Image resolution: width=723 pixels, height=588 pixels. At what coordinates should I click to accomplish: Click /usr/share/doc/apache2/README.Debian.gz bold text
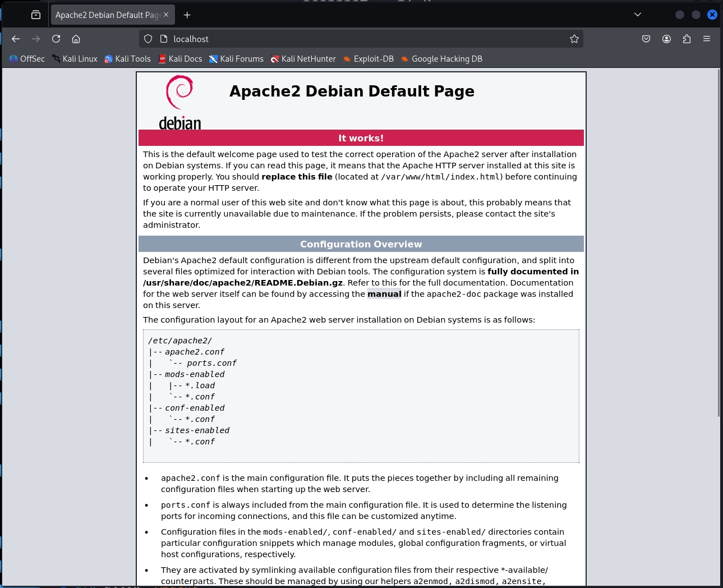243,283
